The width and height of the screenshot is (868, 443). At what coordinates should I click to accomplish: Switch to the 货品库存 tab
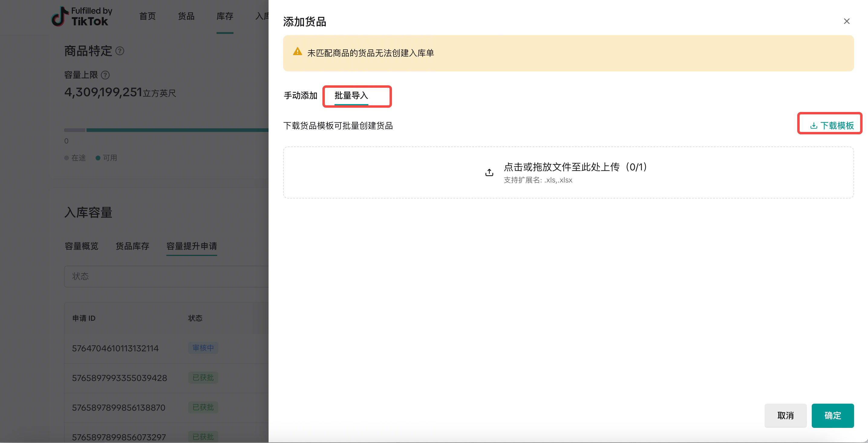(x=132, y=246)
